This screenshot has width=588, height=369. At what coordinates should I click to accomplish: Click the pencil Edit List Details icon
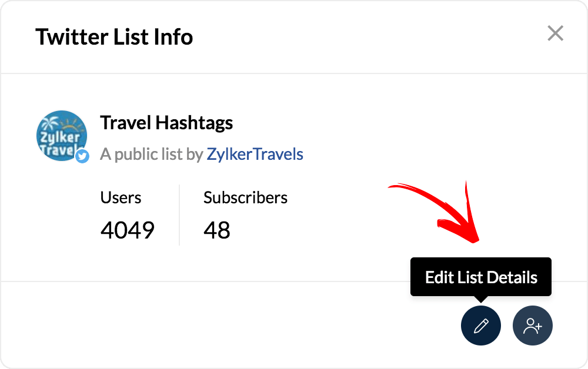(481, 325)
